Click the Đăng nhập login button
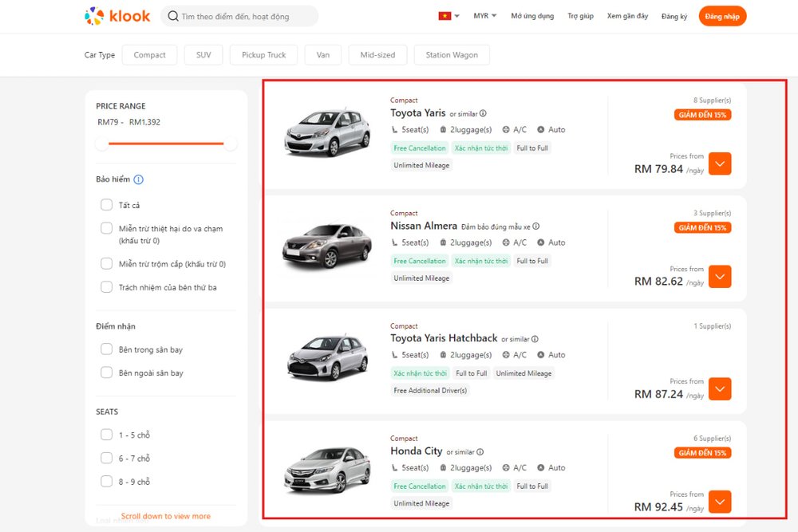The height and width of the screenshot is (532, 798). click(722, 16)
